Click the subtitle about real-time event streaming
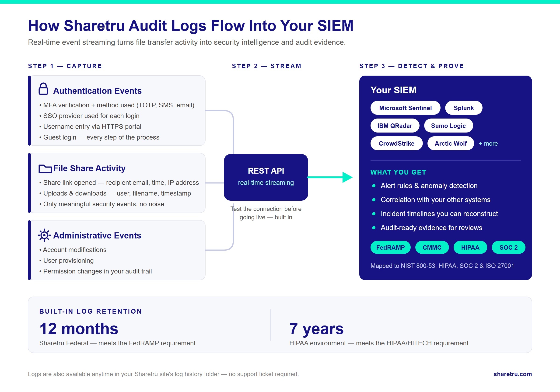Image resolution: width=560 pixels, height=392 pixels. [x=187, y=42]
